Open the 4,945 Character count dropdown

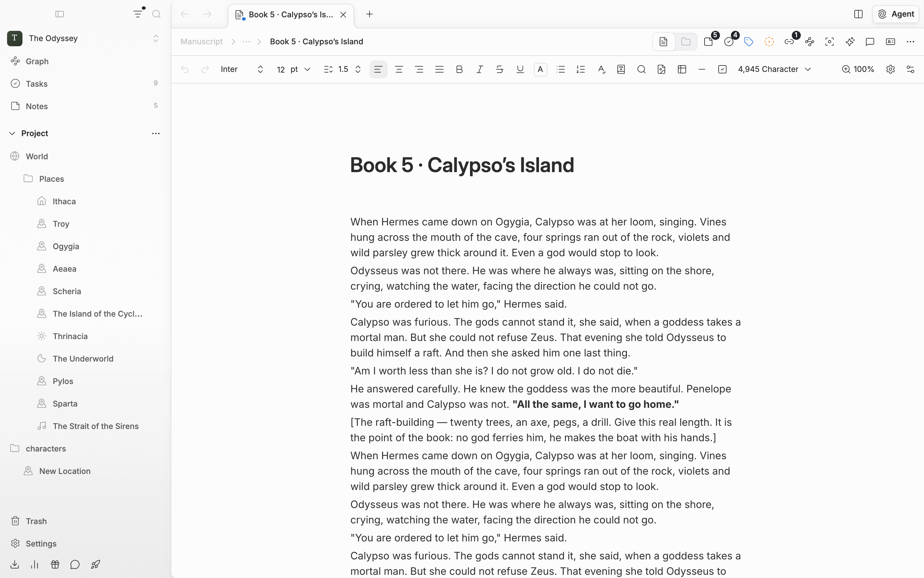774,69
